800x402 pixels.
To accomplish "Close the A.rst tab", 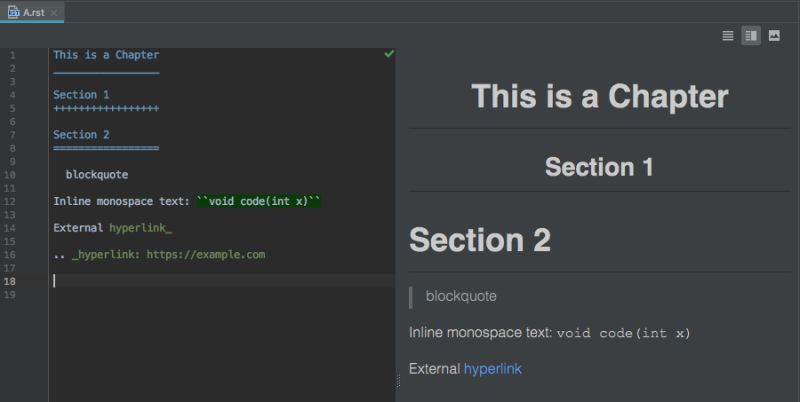I will pyautogui.click(x=54, y=12).
